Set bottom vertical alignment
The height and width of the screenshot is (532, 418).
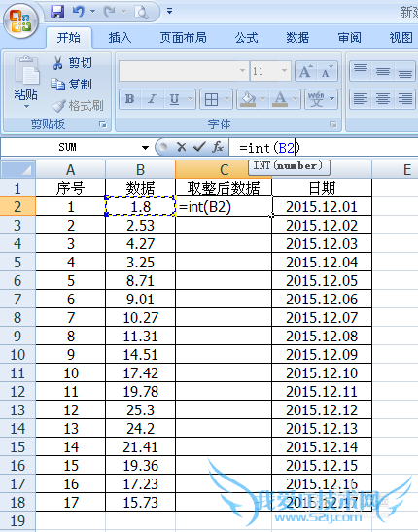point(404,71)
